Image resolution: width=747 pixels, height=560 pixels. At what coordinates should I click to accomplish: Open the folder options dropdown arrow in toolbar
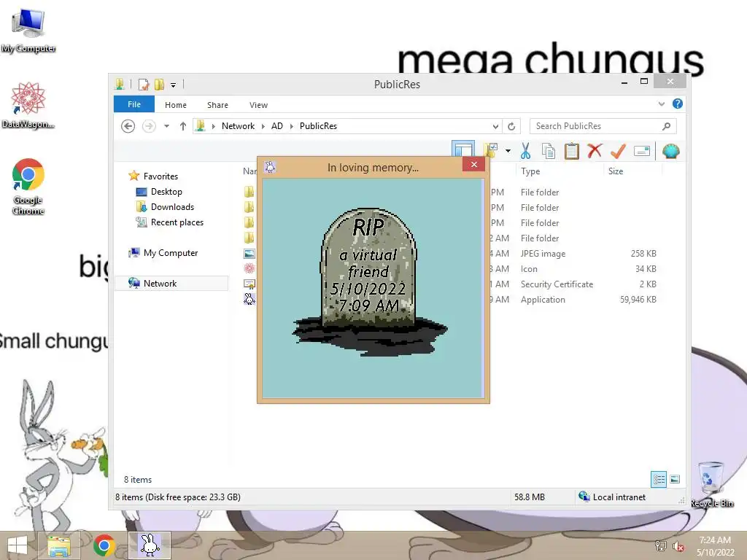pyautogui.click(x=508, y=151)
